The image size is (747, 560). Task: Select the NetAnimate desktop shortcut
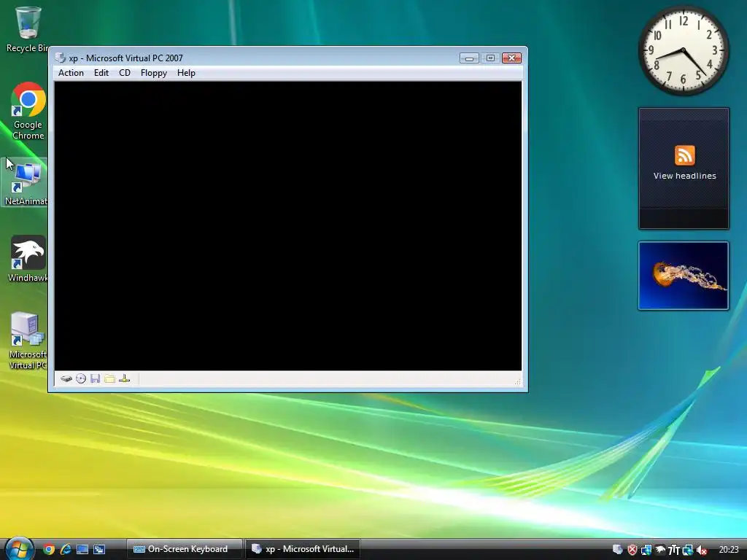click(x=26, y=183)
